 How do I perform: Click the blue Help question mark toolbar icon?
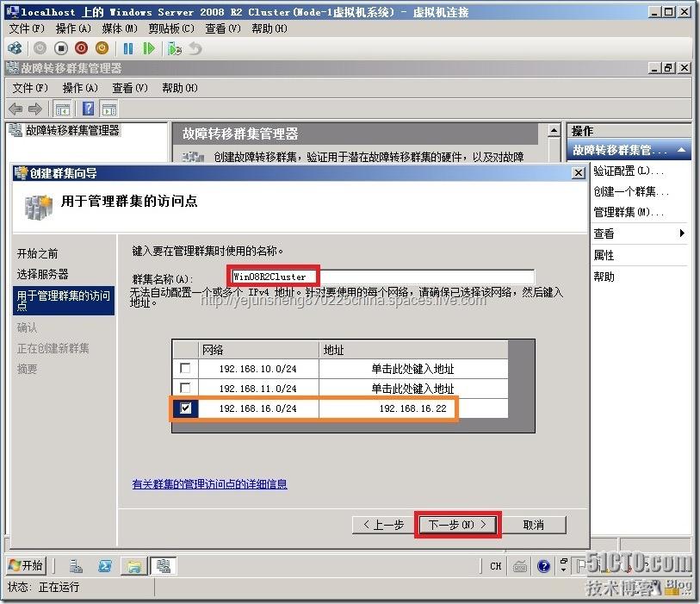[89, 109]
